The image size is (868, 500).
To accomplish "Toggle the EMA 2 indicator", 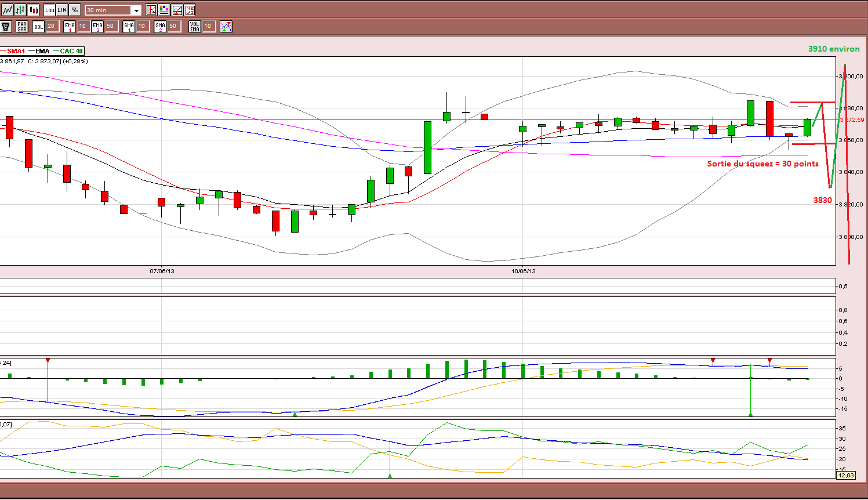I will click(97, 26).
